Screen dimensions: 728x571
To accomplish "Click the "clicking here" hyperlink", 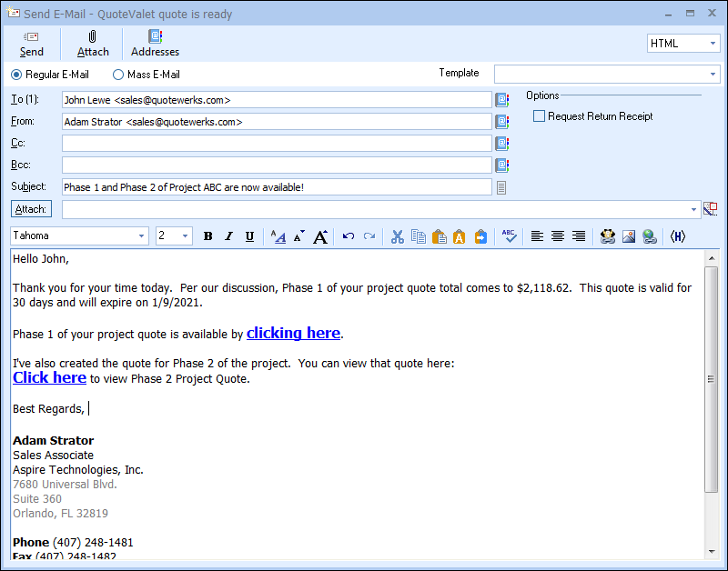I will coord(293,334).
